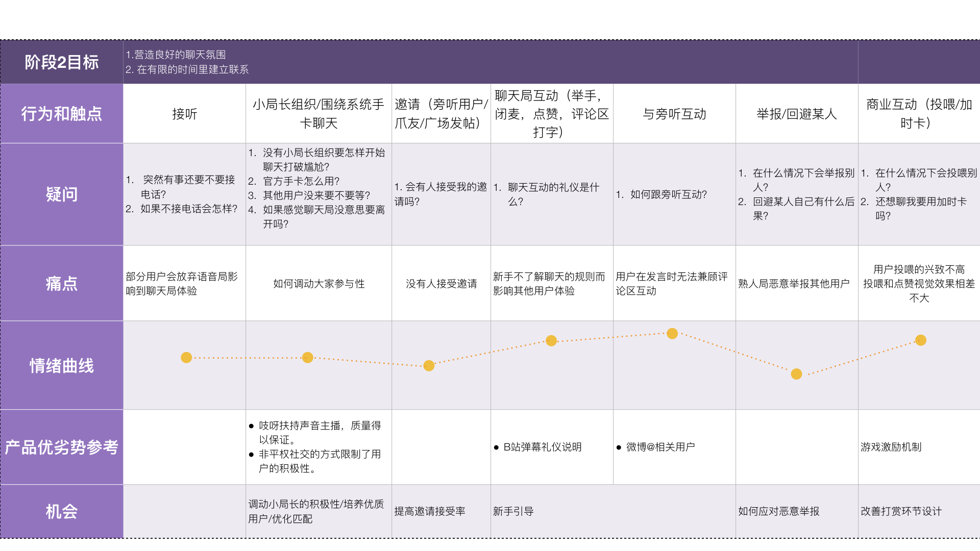The image size is (980, 551).
Task: Select the 痛点 row header
Action: 62,283
